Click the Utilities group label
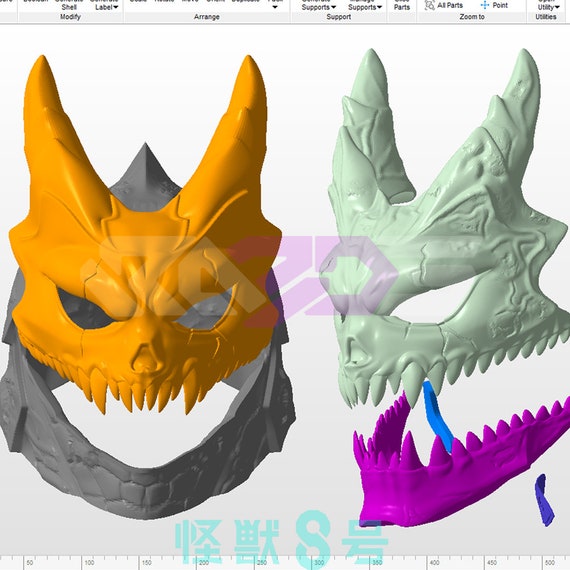Image resolution: width=570 pixels, height=570 pixels. tap(546, 17)
